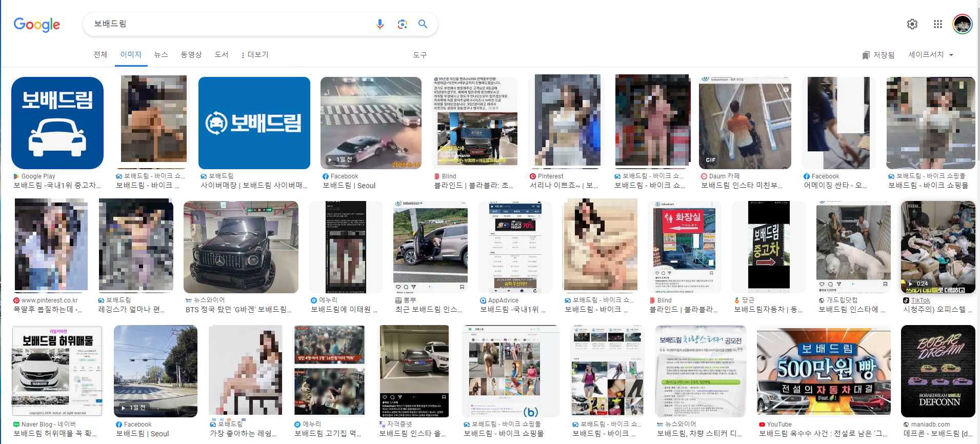Open the BOBAE DREAM DEFCONN neon thumbnail
Screen dimensions: 980x444
(x=938, y=371)
